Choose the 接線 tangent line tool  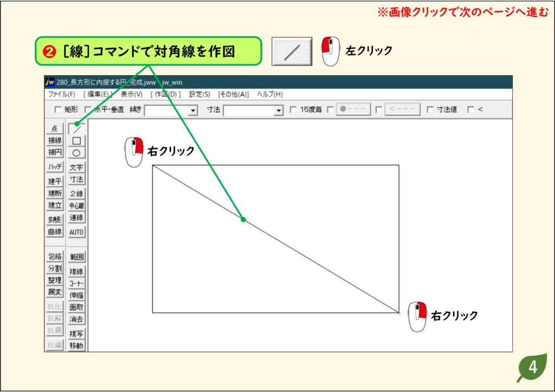click(55, 140)
